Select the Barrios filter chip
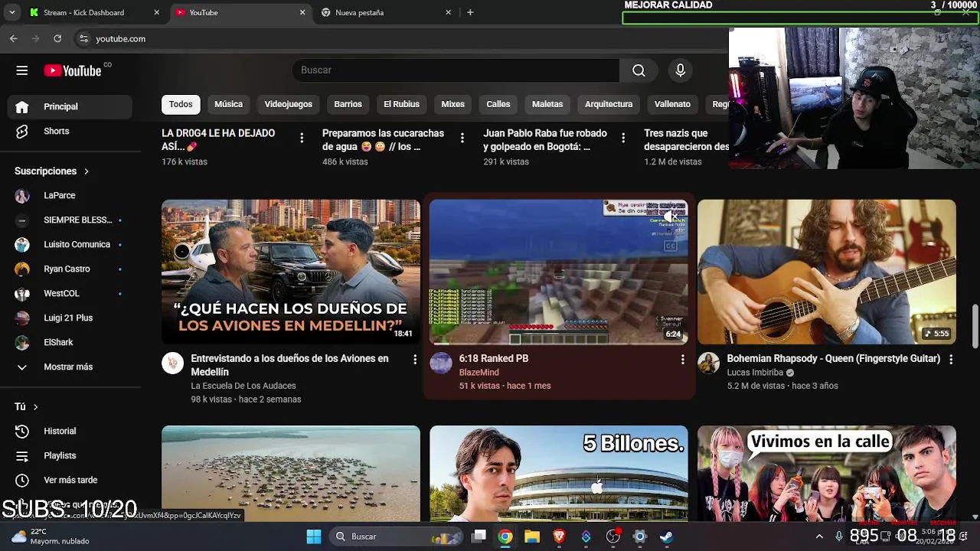980x551 pixels. pos(348,104)
